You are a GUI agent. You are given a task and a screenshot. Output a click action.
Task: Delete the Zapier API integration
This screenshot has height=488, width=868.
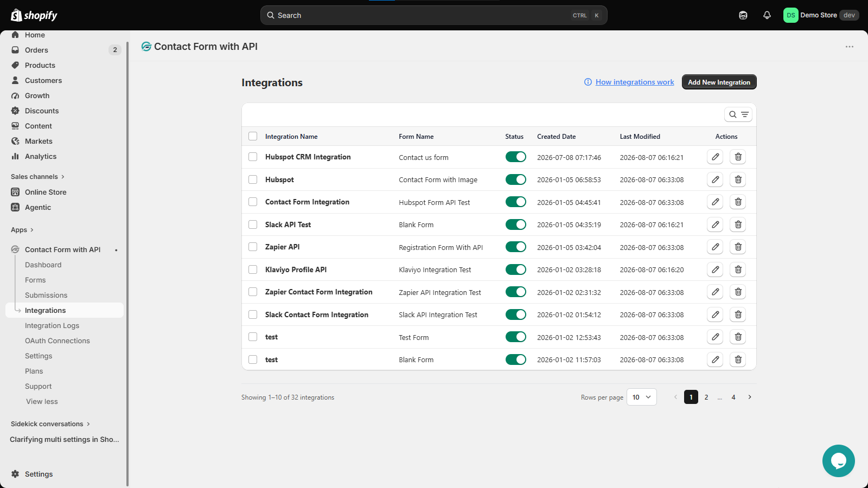click(x=738, y=247)
